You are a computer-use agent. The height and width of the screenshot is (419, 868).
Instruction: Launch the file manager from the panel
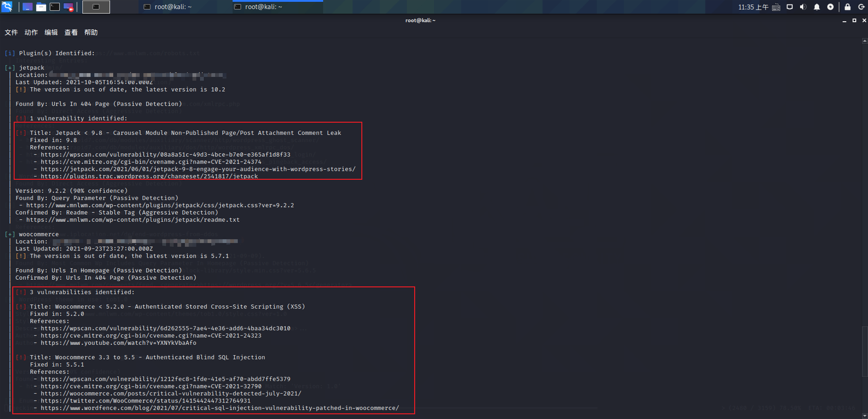[41, 7]
